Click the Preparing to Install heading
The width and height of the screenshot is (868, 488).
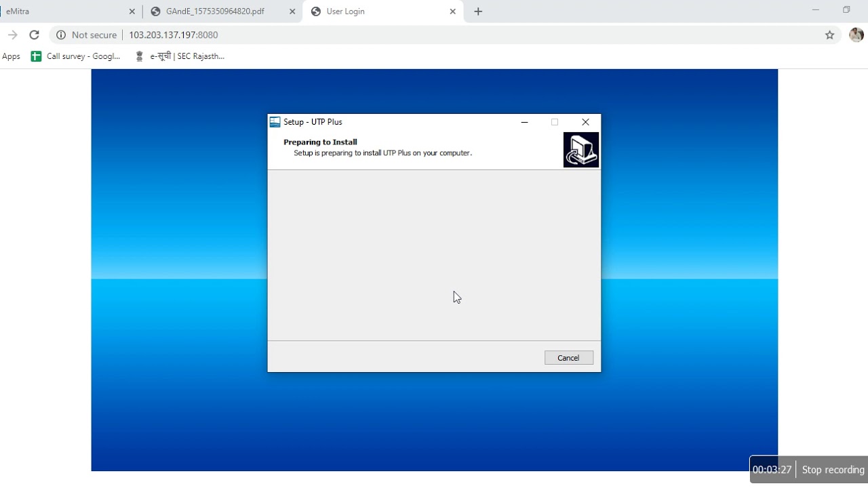click(x=320, y=142)
